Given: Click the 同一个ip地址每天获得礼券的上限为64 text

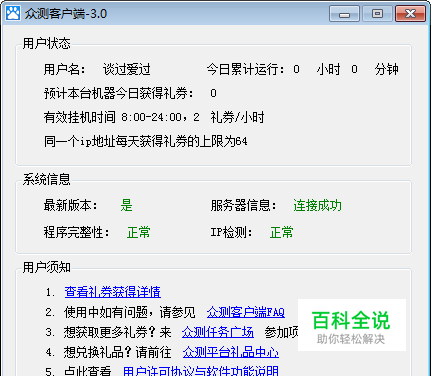Looking at the screenshot, I should point(146,141).
